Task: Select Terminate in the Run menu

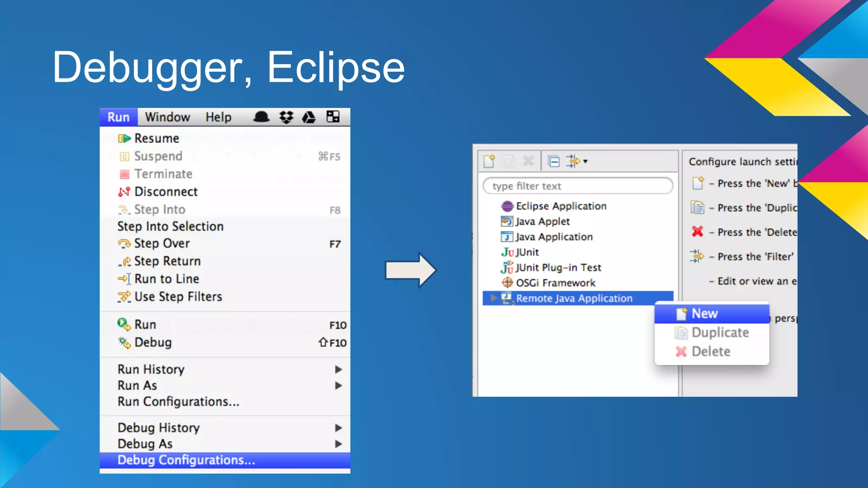Action: pyautogui.click(x=225, y=174)
